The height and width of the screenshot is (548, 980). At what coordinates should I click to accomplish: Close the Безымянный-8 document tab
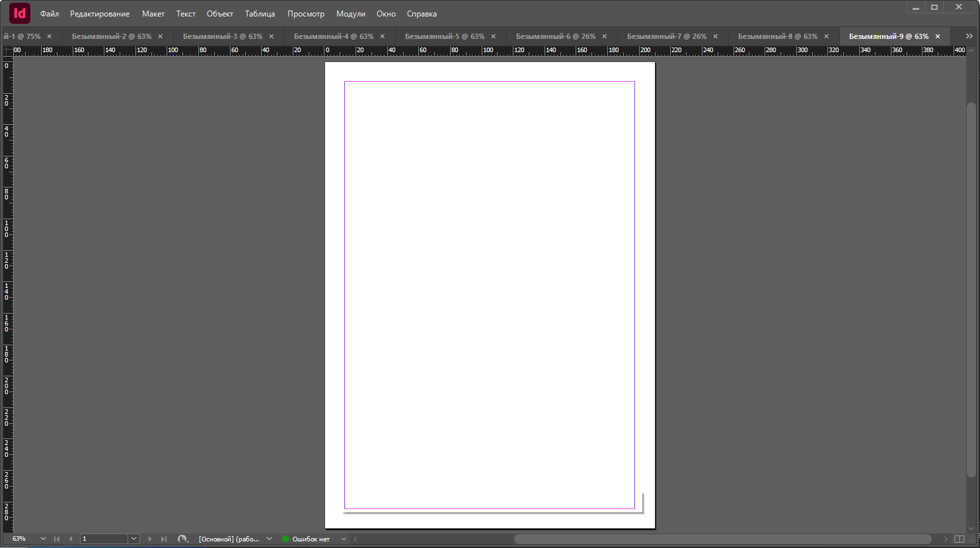[826, 36]
